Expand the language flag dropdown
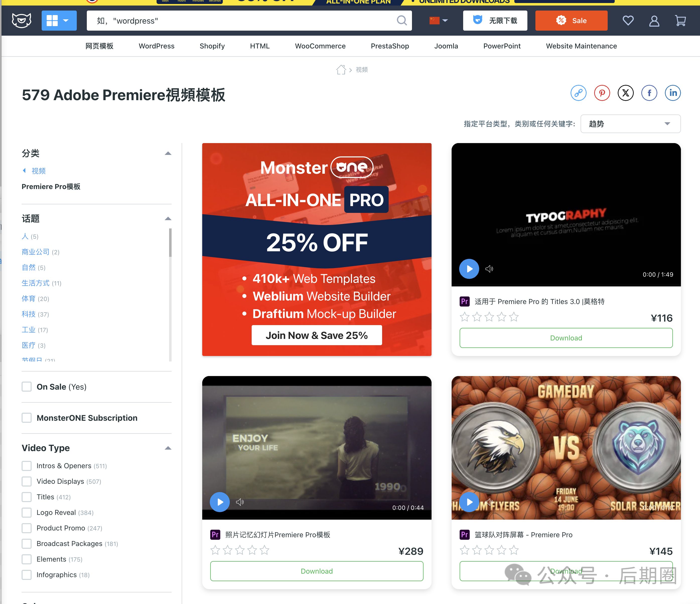 coord(439,21)
